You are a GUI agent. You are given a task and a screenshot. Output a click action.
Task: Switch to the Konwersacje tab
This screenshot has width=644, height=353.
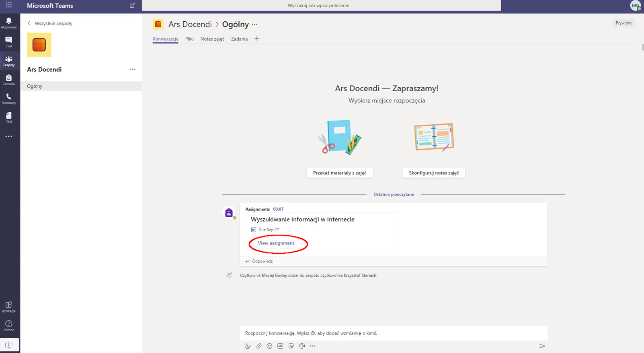pos(165,39)
